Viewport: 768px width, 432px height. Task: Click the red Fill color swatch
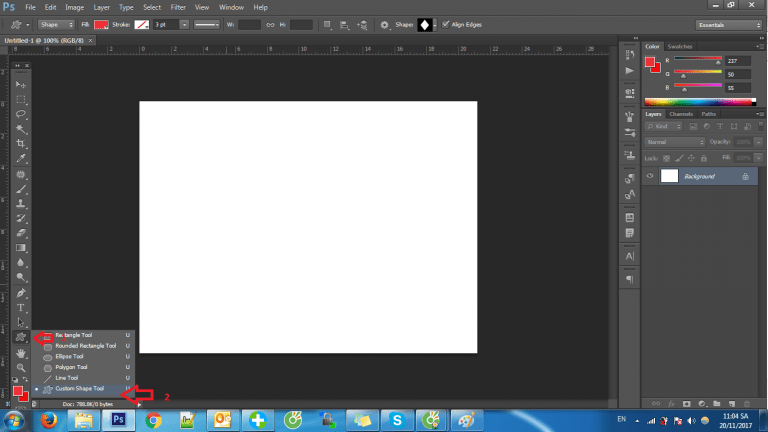click(101, 23)
